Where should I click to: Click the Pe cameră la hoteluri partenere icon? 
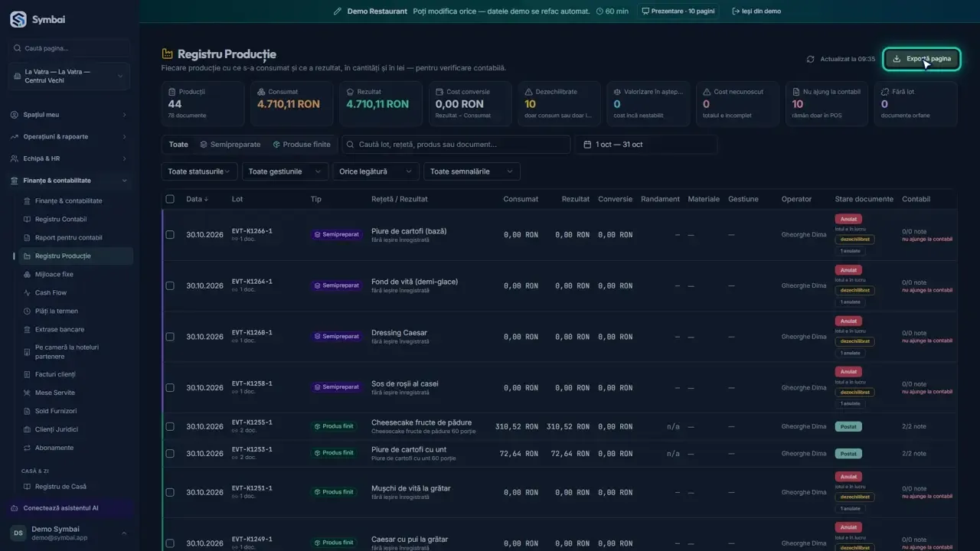[28, 352]
